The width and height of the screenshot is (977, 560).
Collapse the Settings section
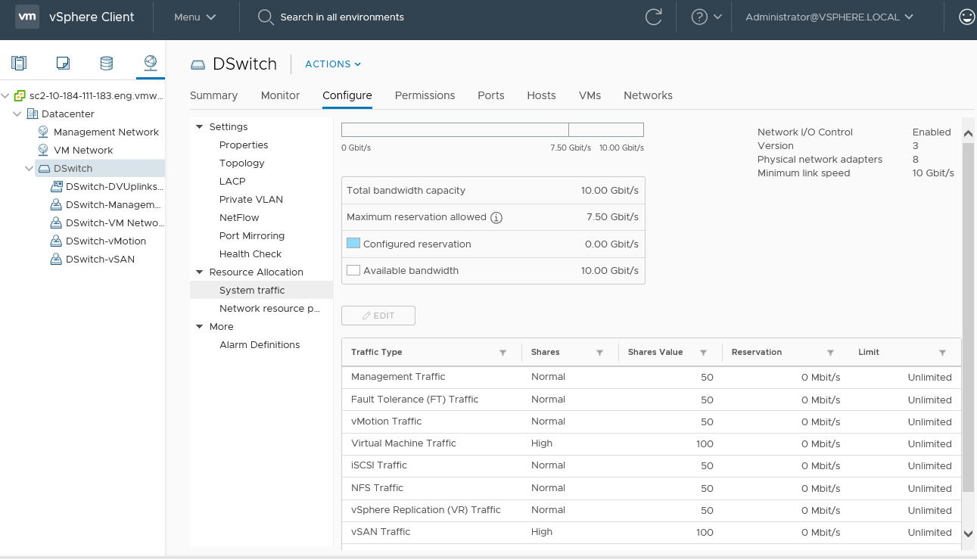(200, 127)
